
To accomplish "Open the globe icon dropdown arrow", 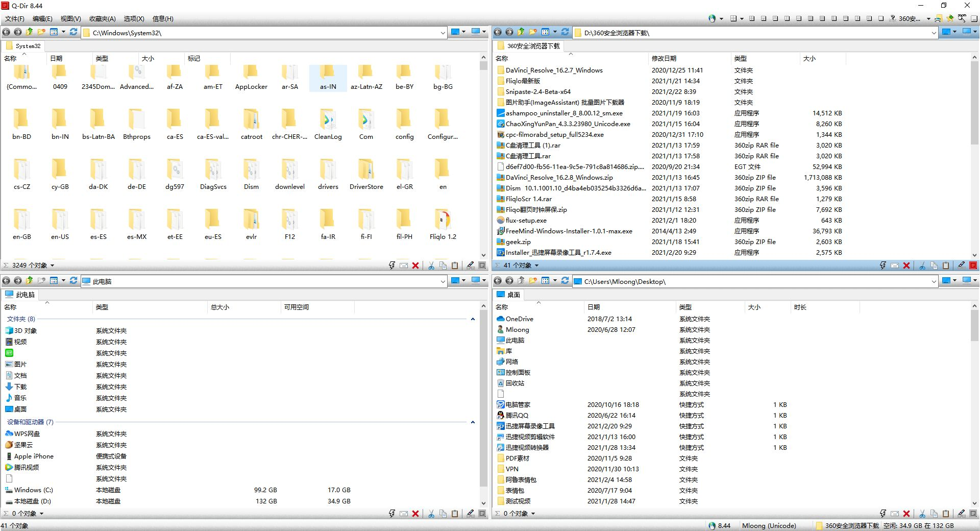I will [721, 19].
